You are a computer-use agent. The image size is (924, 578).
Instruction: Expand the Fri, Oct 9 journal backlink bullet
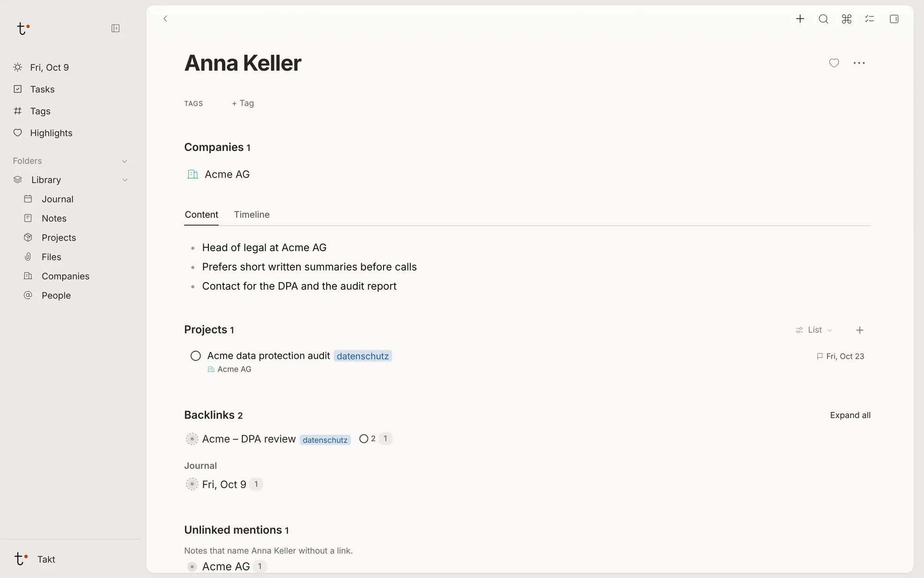pyautogui.click(x=192, y=484)
